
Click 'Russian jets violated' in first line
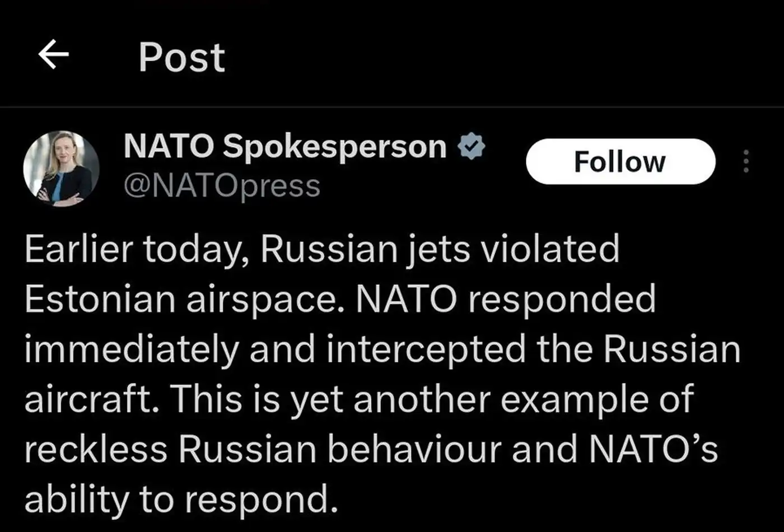[440, 249]
